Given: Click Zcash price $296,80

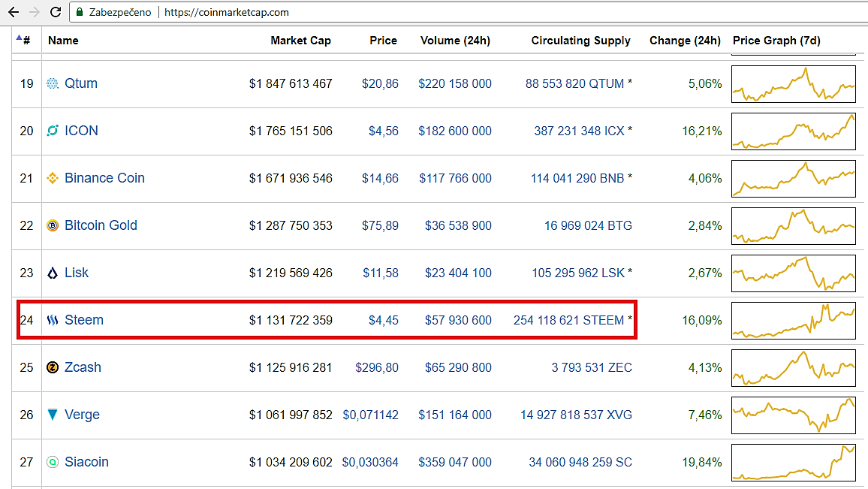Looking at the screenshot, I should [x=376, y=367].
